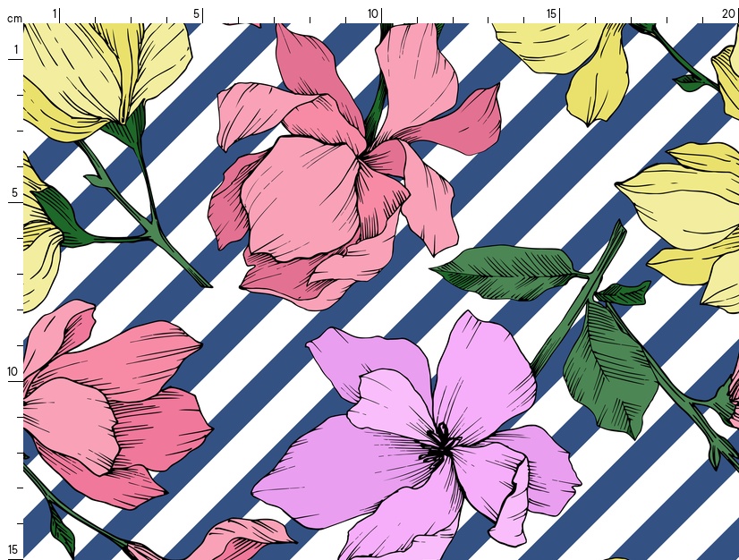Click the 1 mark on the left ruler
Screen dimensions: 739x560
(x=14, y=50)
